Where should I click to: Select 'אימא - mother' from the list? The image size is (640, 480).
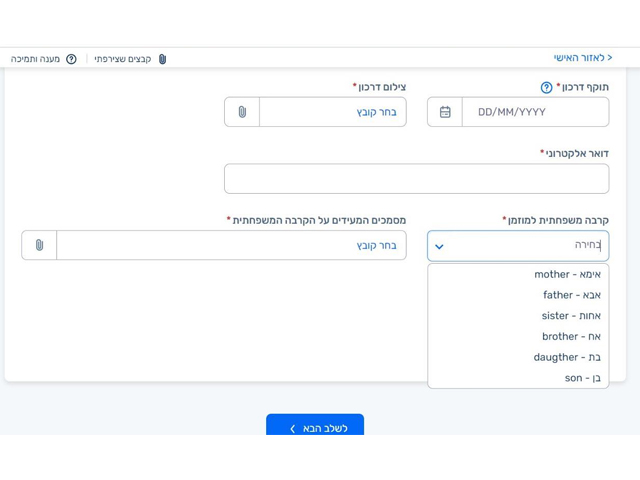[x=566, y=274]
